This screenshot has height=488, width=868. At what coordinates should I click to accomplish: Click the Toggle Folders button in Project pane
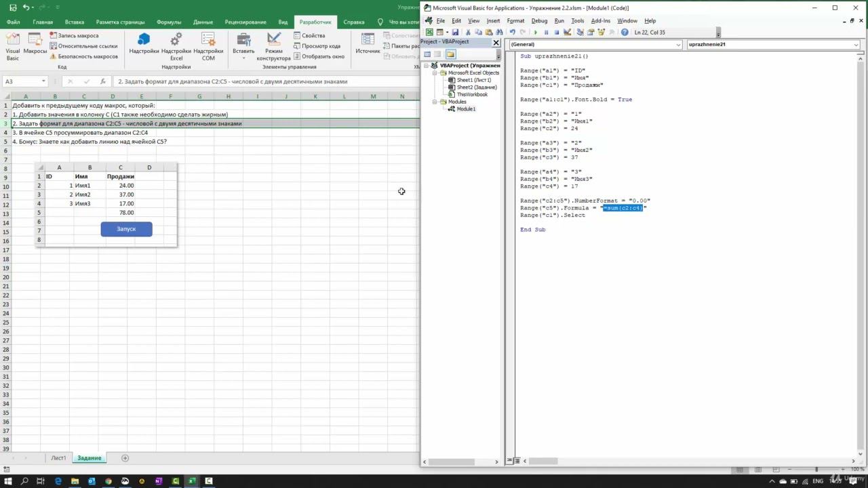pos(450,54)
